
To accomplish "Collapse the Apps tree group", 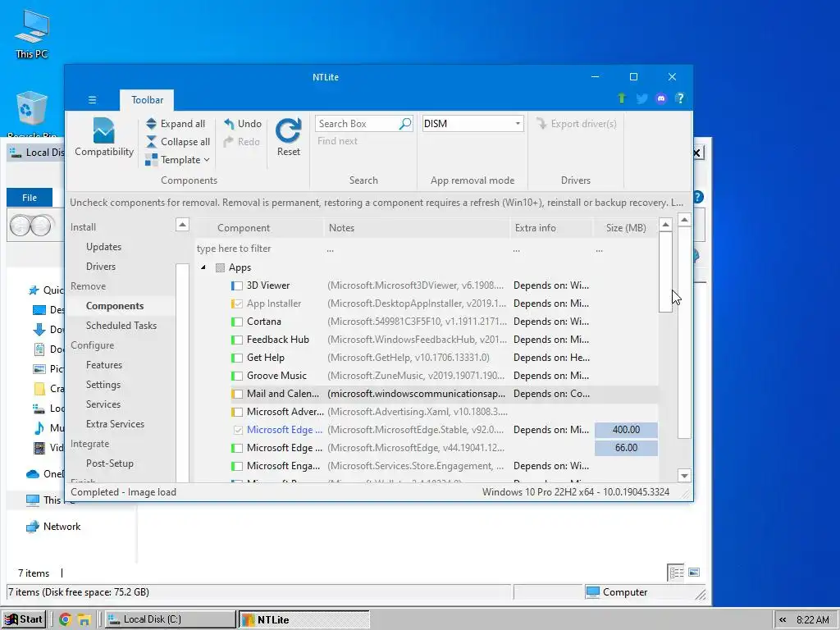I will click(x=203, y=267).
